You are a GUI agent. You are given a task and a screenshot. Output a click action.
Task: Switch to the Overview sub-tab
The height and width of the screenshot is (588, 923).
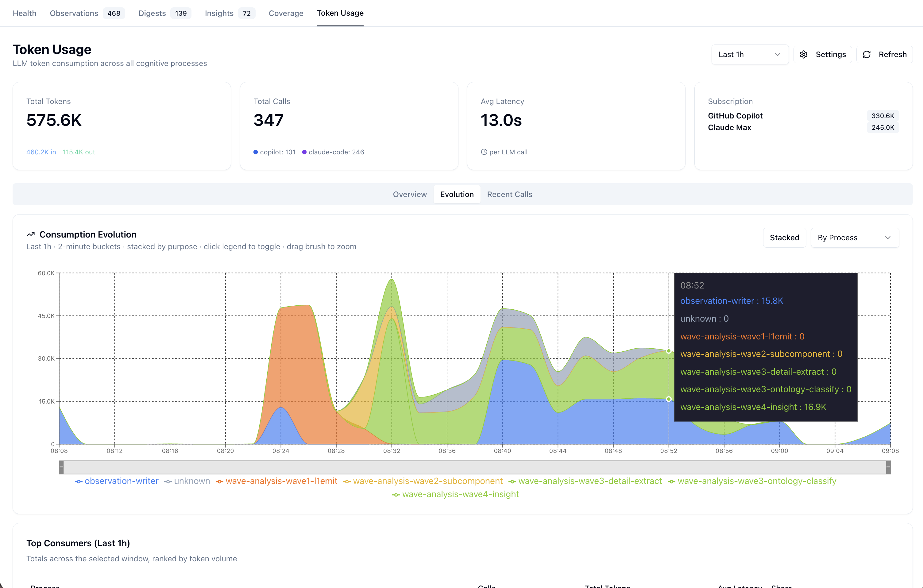click(x=410, y=194)
